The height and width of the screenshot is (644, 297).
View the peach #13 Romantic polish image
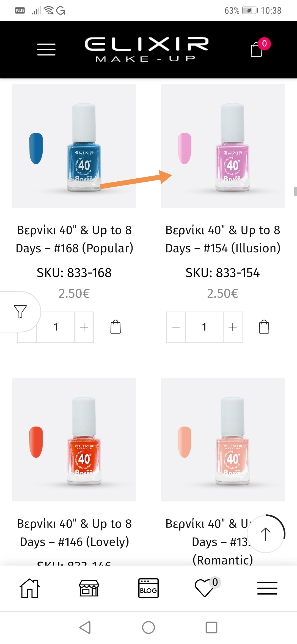point(223,439)
